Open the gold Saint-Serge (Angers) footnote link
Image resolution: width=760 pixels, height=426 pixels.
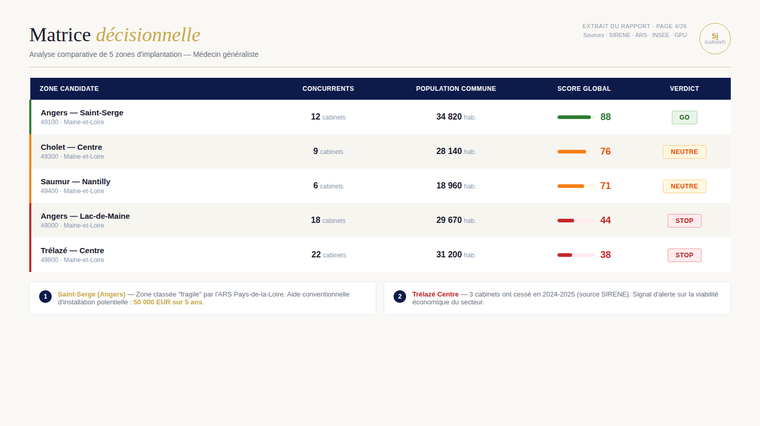91,294
